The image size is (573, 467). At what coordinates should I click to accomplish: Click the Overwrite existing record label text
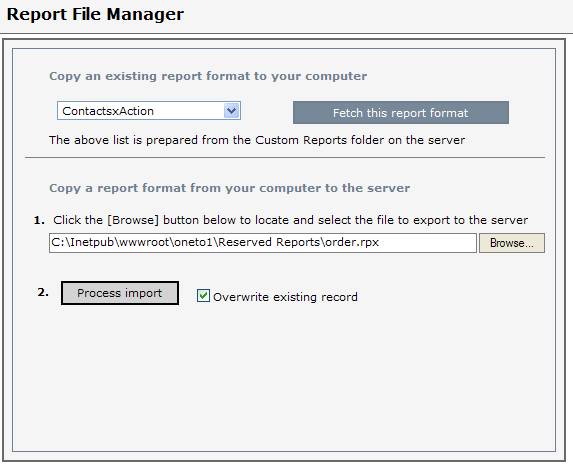pyautogui.click(x=285, y=297)
